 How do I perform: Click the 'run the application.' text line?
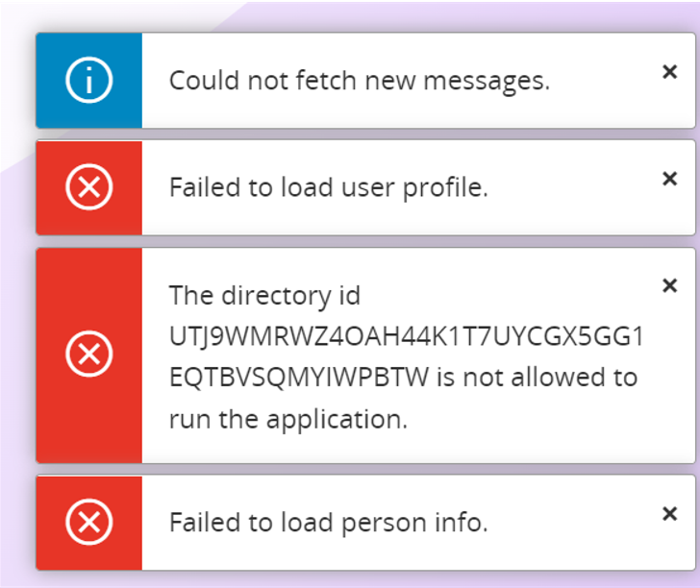[x=288, y=419]
